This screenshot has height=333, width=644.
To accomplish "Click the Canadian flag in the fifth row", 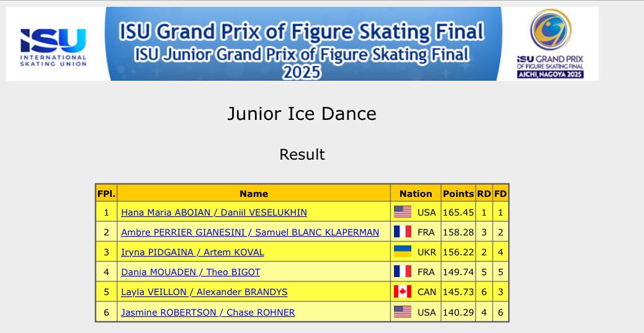I will pos(403,292).
